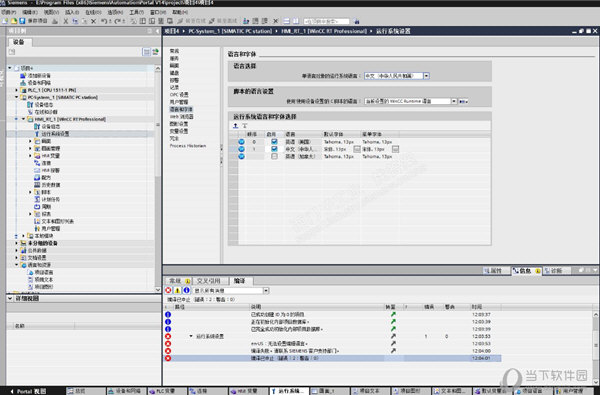Click the 设备 tab in project tree

[x=19, y=42]
